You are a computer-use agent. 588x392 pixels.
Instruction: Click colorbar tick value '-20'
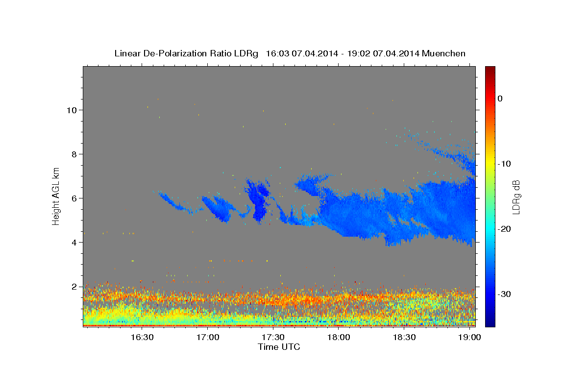tap(505, 229)
